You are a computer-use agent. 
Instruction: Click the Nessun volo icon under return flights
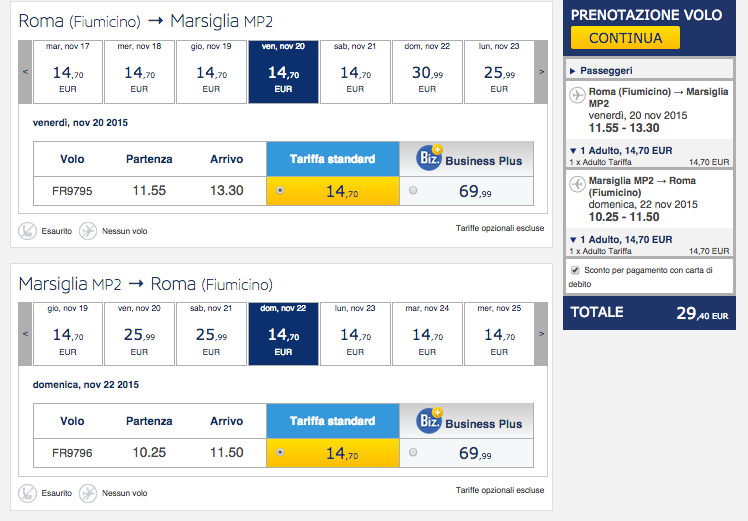coord(88,493)
